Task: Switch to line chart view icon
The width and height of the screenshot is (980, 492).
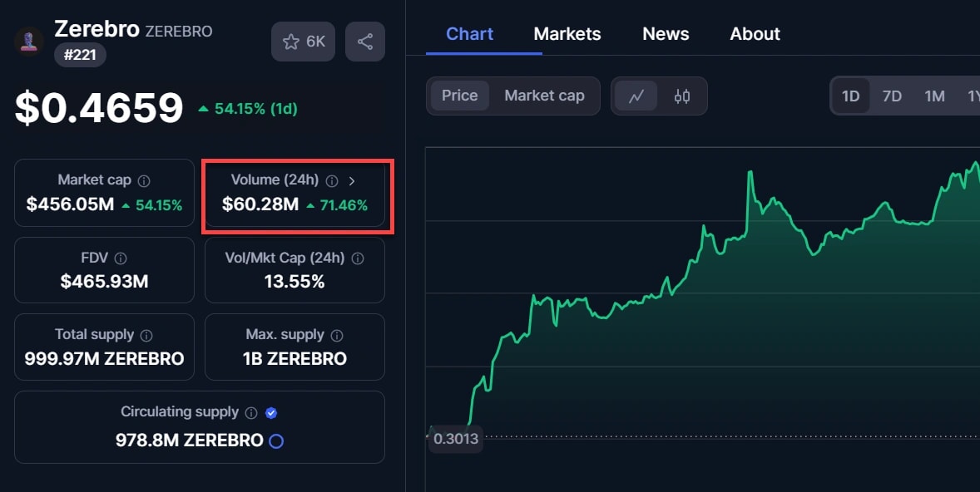Action: tap(636, 96)
